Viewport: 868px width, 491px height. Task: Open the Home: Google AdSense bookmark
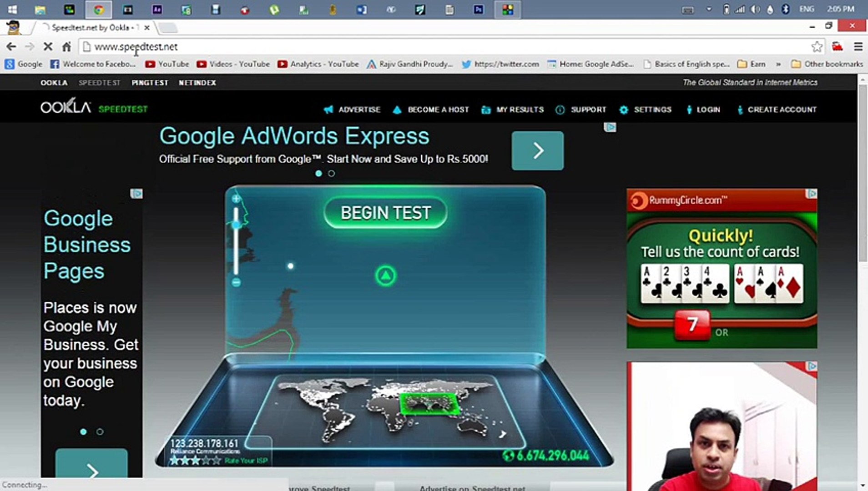pos(590,64)
